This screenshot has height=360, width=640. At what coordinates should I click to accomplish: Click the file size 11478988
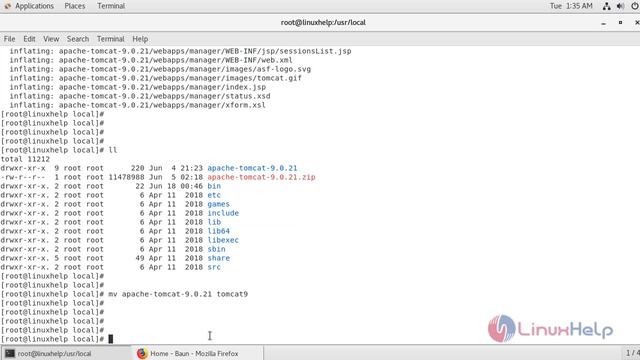click(126, 177)
